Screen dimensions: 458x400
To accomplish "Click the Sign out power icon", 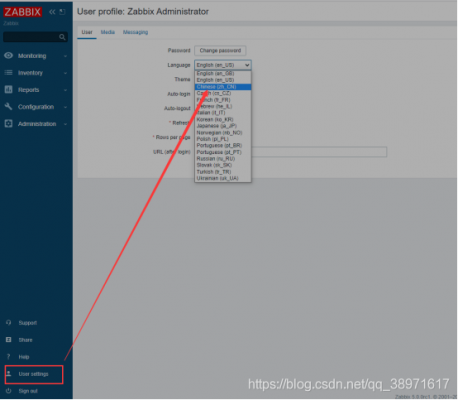I will pos(9,390).
